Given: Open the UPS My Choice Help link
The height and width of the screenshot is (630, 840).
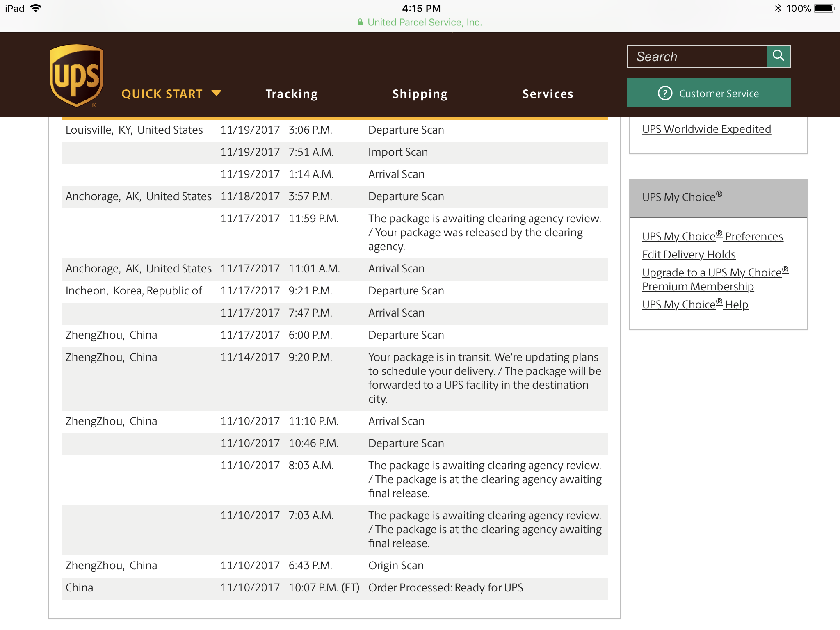Looking at the screenshot, I should (695, 305).
